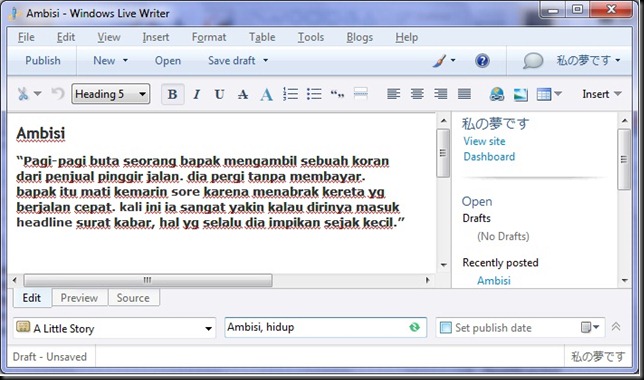Click the Undo arrow icon
Viewport: 644px width, 380px height.
[x=58, y=94]
